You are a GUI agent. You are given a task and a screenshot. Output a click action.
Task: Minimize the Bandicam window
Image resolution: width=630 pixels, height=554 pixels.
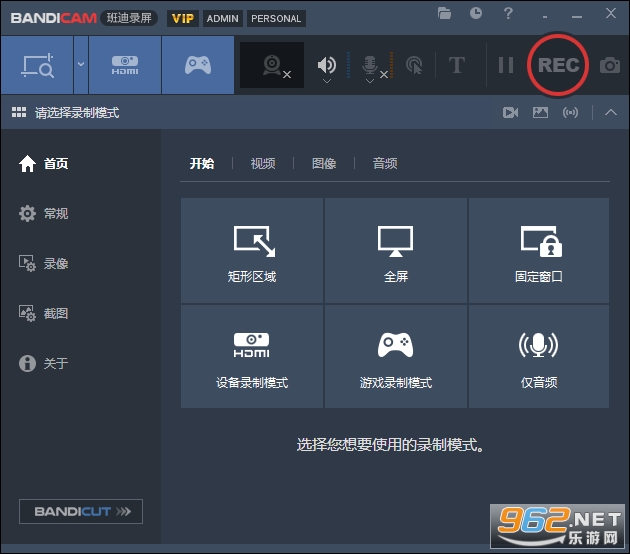pyautogui.click(x=577, y=16)
